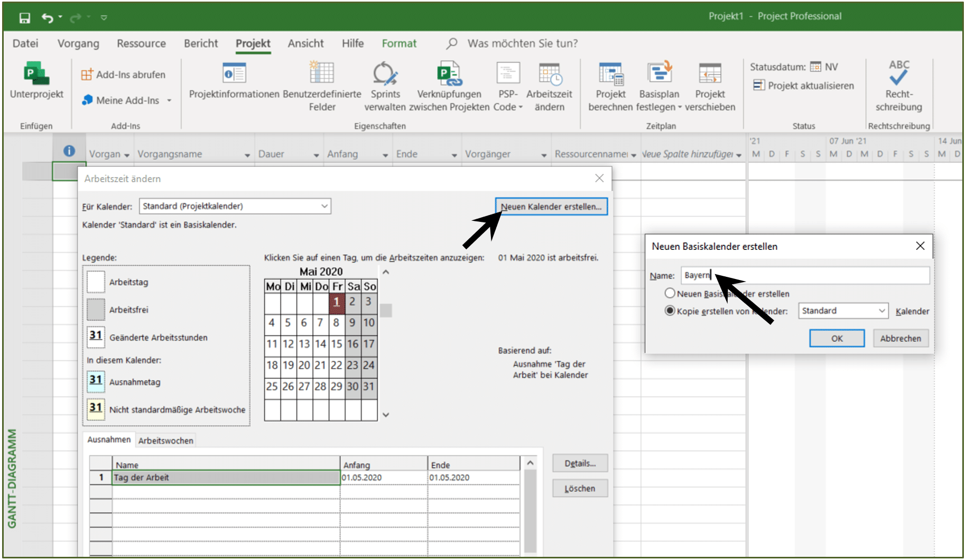Click the calendar name input field

(x=805, y=275)
